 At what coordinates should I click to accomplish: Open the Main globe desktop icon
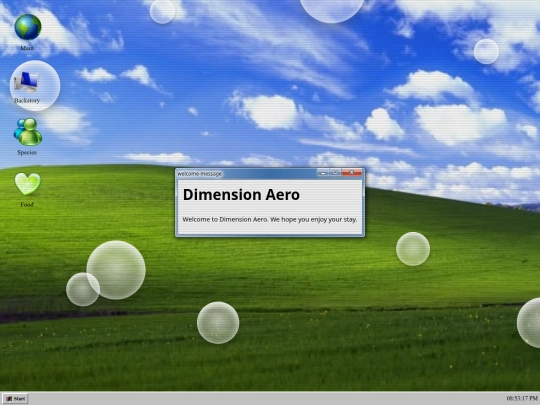point(28,27)
